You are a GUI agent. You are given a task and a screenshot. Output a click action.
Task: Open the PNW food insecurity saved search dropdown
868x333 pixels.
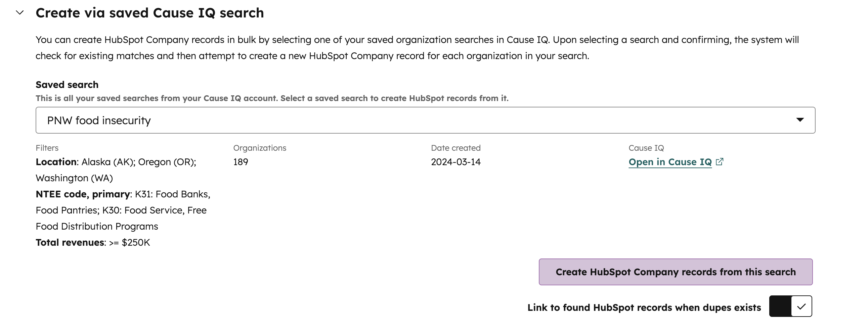pos(425,120)
